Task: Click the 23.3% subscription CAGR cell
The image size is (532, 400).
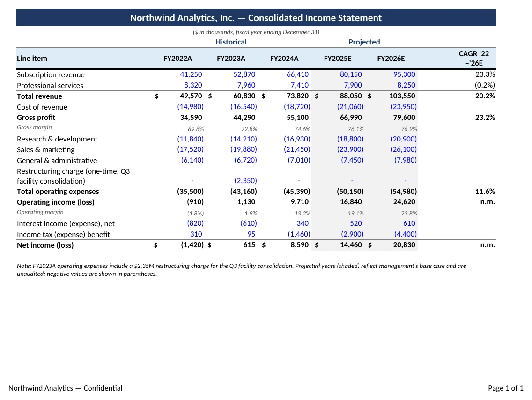Action: 485,74
